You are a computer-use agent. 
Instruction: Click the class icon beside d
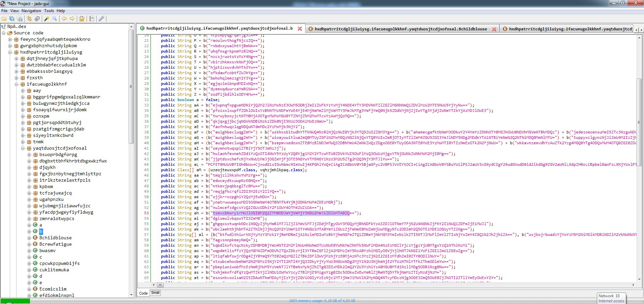pyautogui.click(x=35, y=276)
